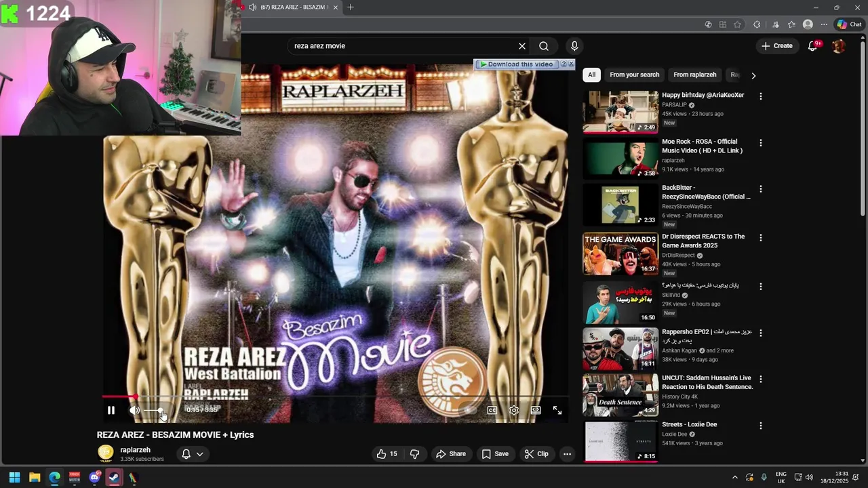Open options for the SkillVid video
Image resolution: width=868 pixels, height=488 pixels.
pyautogui.click(x=761, y=287)
